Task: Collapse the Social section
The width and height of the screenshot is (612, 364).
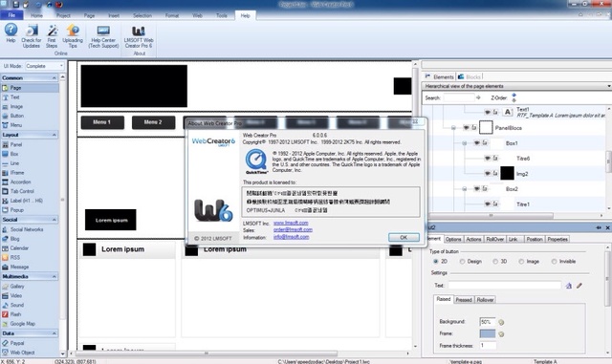Action: point(54,220)
